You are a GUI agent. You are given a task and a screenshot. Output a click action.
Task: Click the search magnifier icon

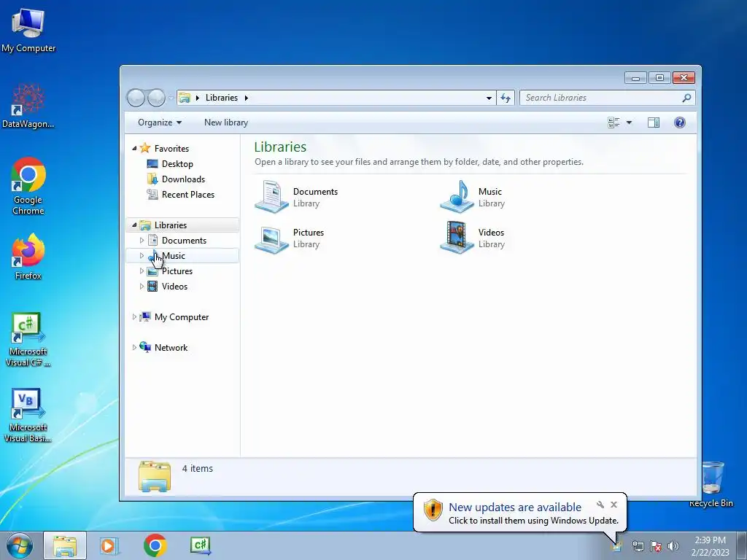686,98
